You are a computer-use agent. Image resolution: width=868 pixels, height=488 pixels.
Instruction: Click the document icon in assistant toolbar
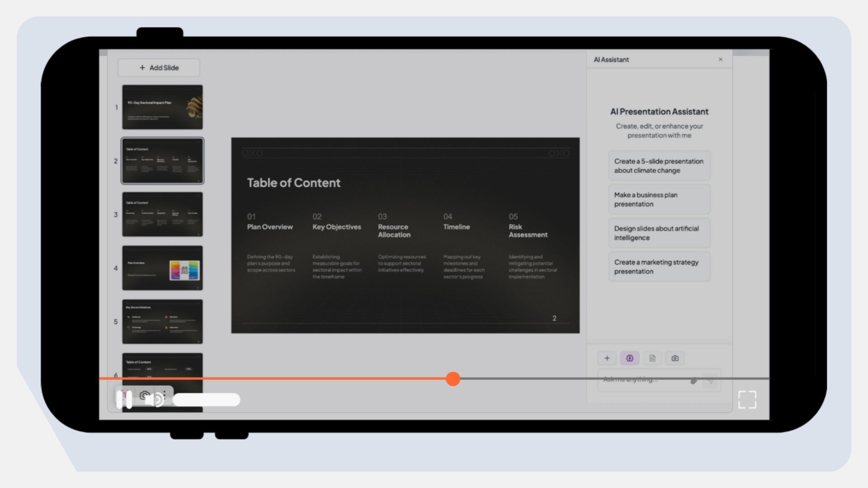(x=652, y=358)
